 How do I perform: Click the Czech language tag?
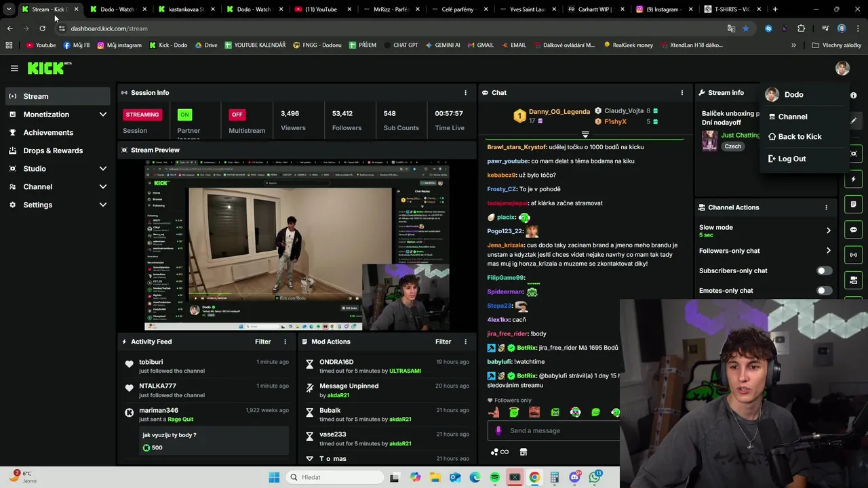point(733,146)
